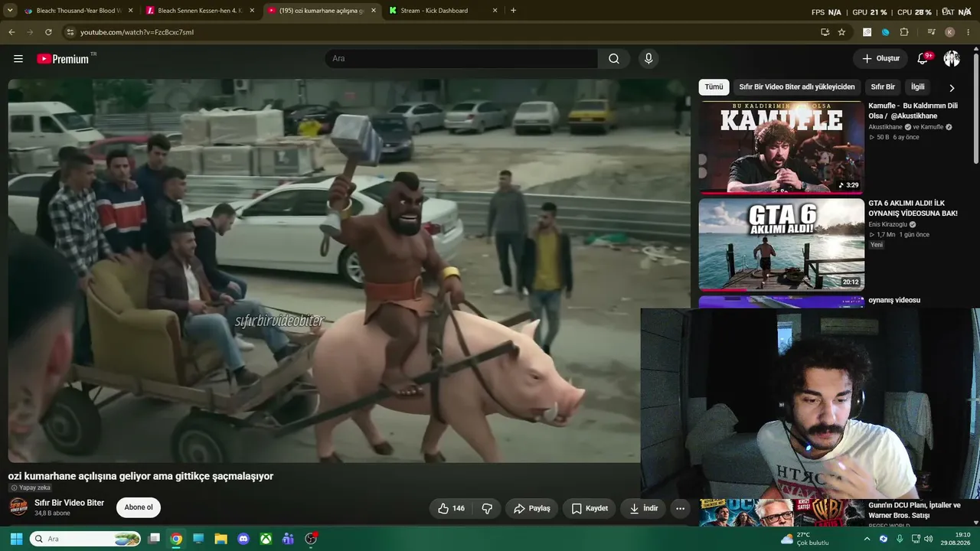The image size is (980, 551).
Task: Open the YouTube account avatar menu
Action: [952, 59]
